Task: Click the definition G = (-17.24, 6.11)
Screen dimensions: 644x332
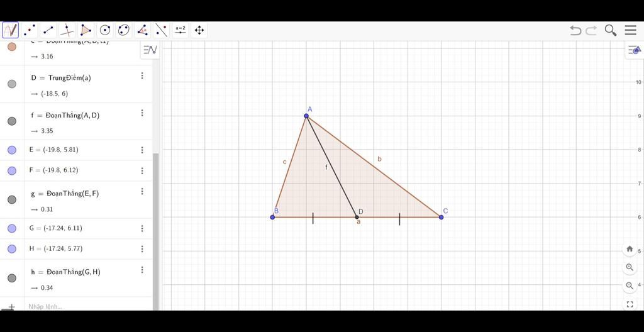Action: tap(56, 228)
